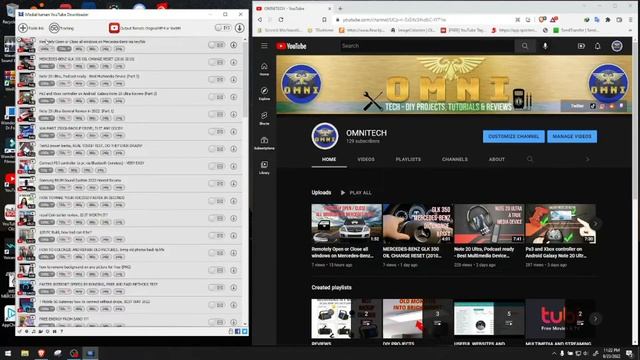Open the YouTube notifications bell

[598, 46]
